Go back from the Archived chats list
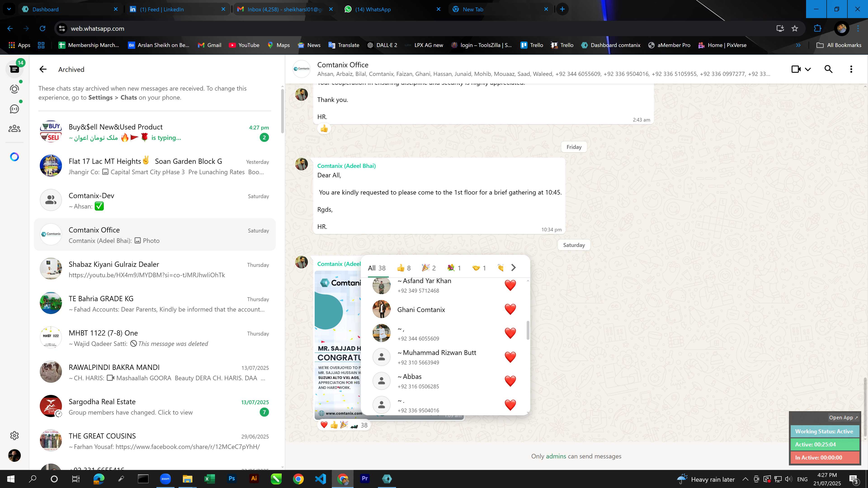 [43, 69]
